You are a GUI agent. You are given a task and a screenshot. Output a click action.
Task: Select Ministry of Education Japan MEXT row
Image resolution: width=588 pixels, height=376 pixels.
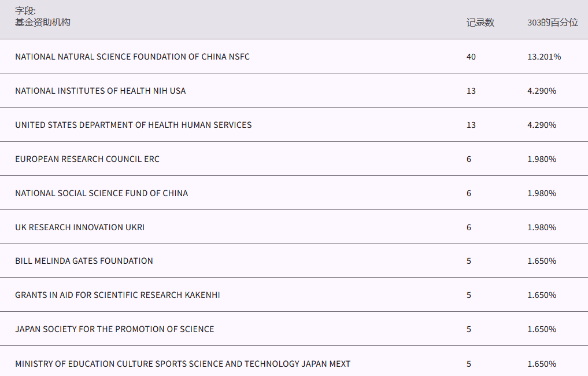click(x=183, y=364)
